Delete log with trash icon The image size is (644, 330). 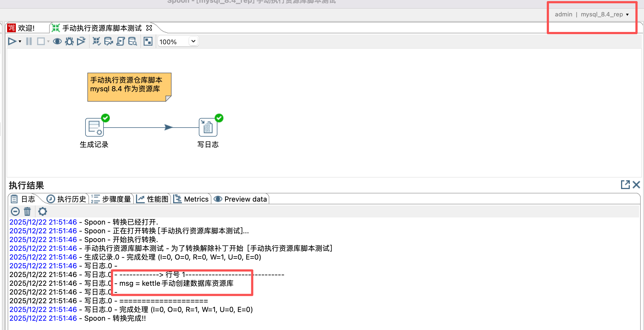point(27,211)
